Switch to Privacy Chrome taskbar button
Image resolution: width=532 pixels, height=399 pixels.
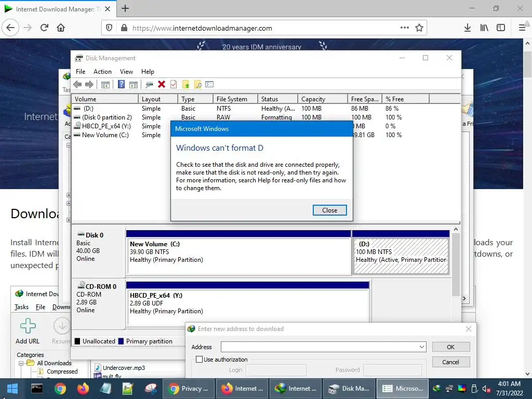click(189, 389)
